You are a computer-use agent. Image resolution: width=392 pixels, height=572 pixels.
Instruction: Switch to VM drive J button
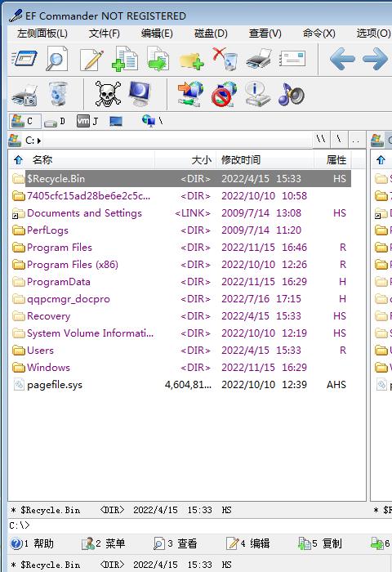click(x=88, y=121)
